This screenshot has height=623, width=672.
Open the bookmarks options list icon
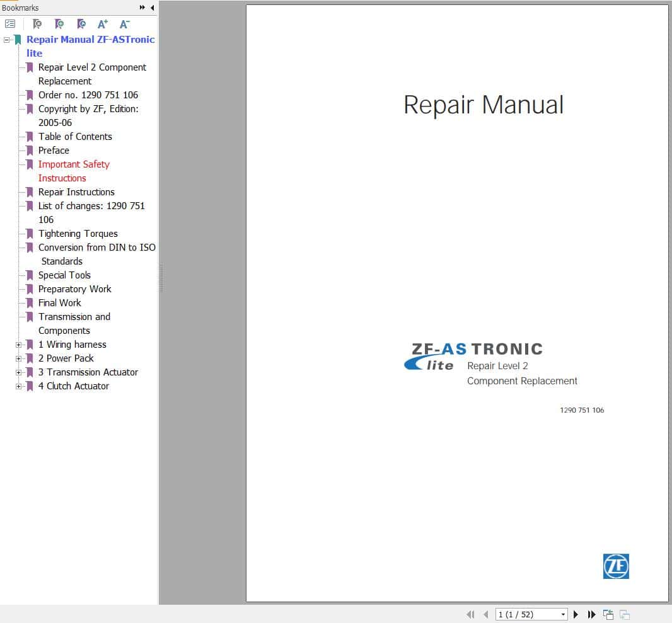10,24
